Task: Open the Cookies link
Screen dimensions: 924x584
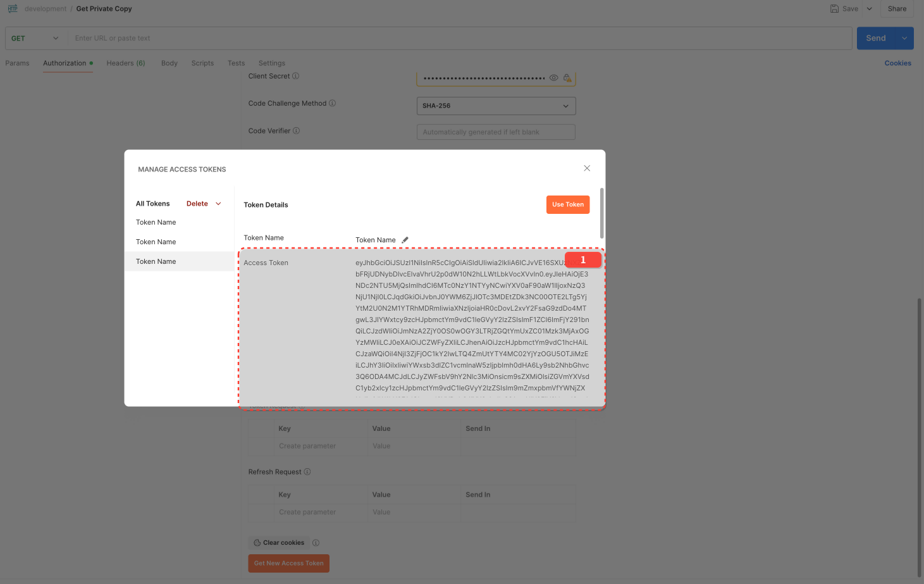Action: [x=897, y=63]
